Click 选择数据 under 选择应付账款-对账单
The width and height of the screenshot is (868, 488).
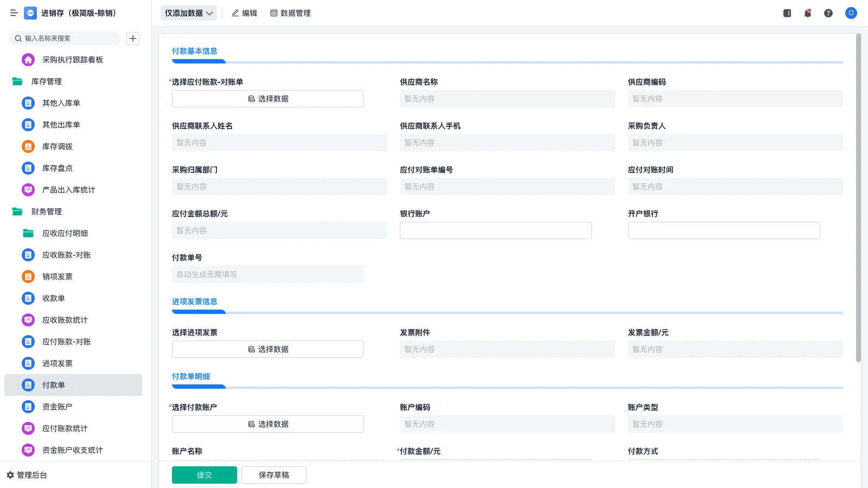[x=268, y=99]
